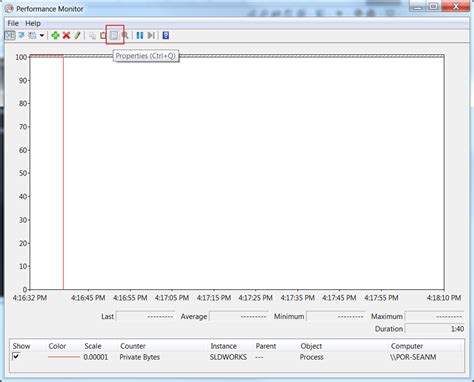Click the Last value field
Screen dimensions: 474x382
point(145,316)
